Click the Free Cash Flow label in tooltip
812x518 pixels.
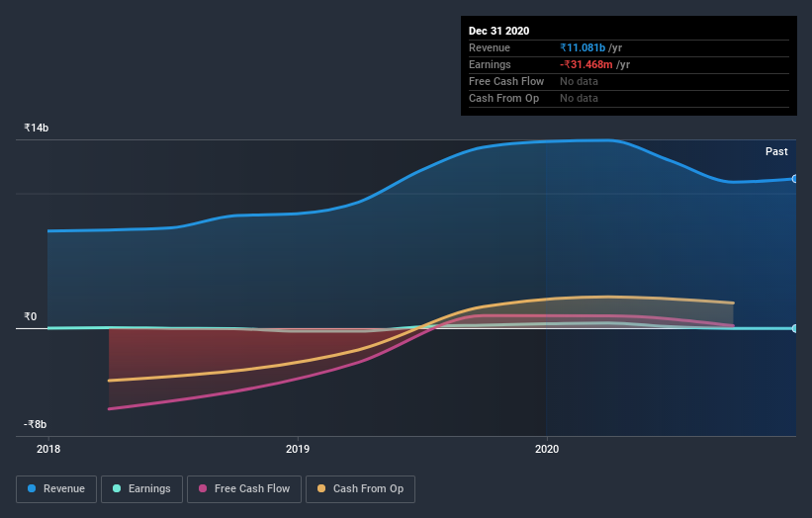506,81
